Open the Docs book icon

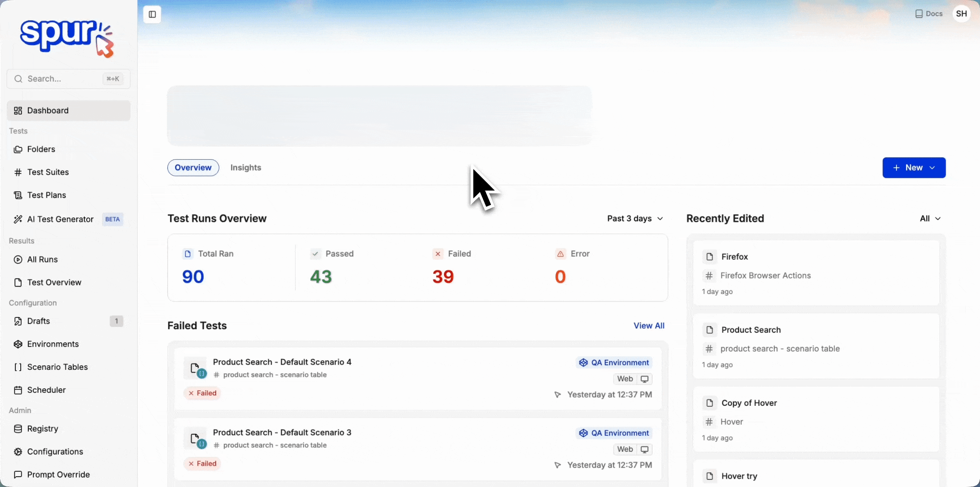pos(919,14)
